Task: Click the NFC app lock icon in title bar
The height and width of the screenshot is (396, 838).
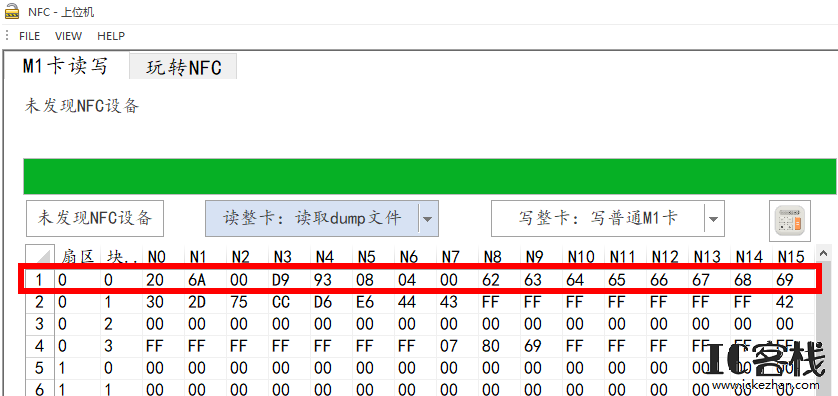Action: pyautogui.click(x=12, y=11)
